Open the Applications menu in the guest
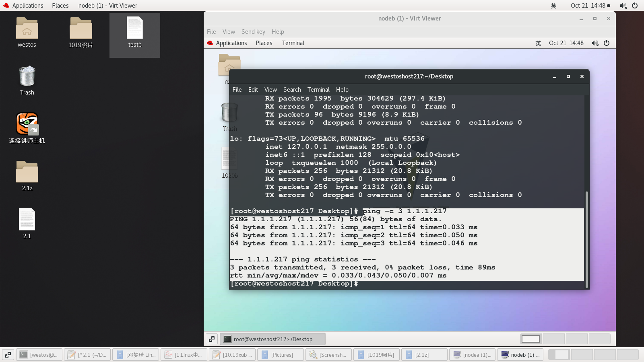The image size is (644, 362). [231, 43]
